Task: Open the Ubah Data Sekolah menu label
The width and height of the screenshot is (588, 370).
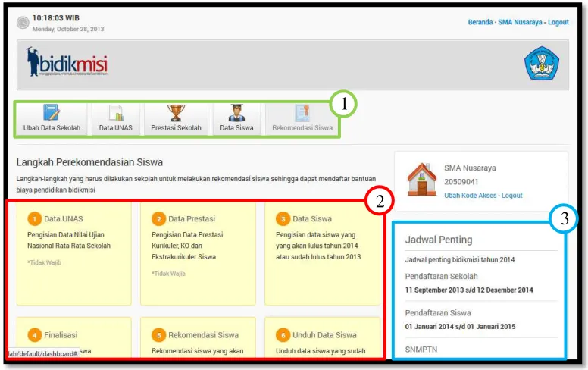Action: pos(52,127)
